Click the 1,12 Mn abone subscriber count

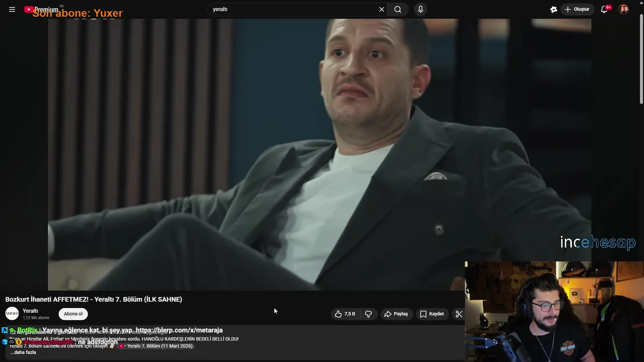[x=36, y=318]
